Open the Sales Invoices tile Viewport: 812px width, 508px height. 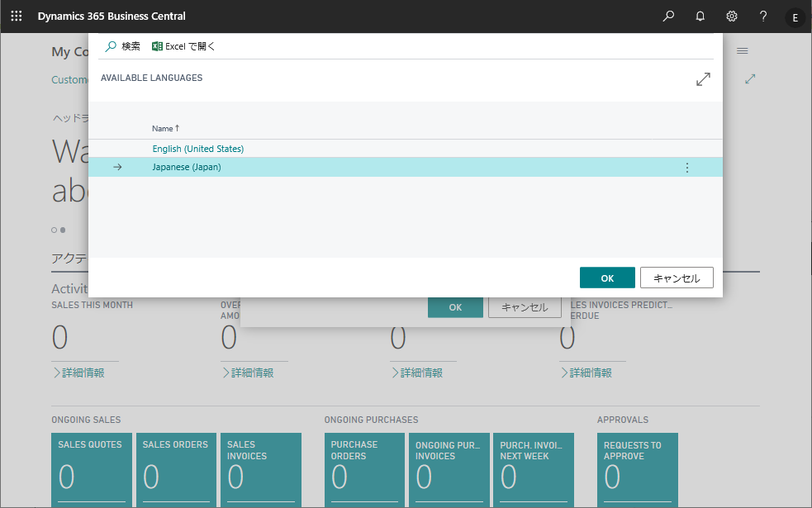click(x=261, y=470)
